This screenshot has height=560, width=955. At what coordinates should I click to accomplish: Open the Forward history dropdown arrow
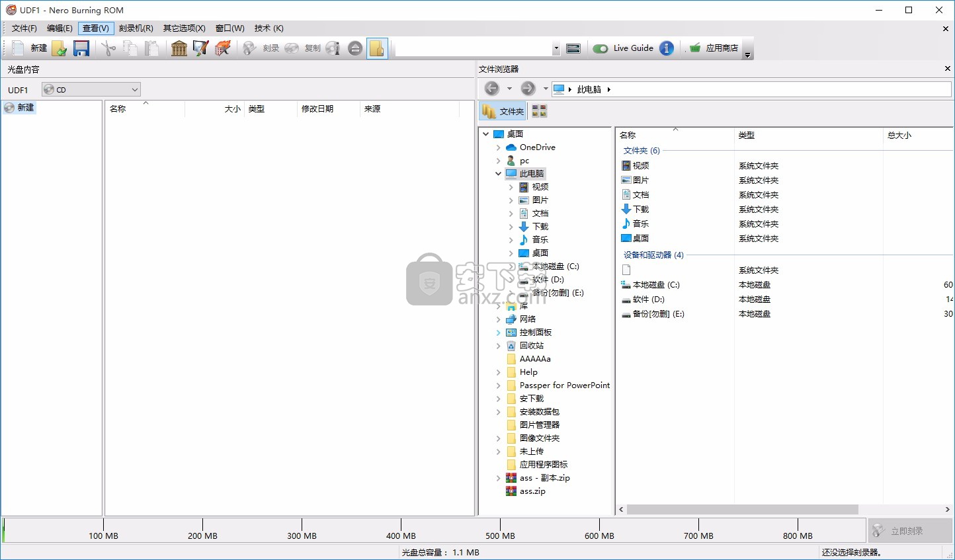tap(546, 89)
